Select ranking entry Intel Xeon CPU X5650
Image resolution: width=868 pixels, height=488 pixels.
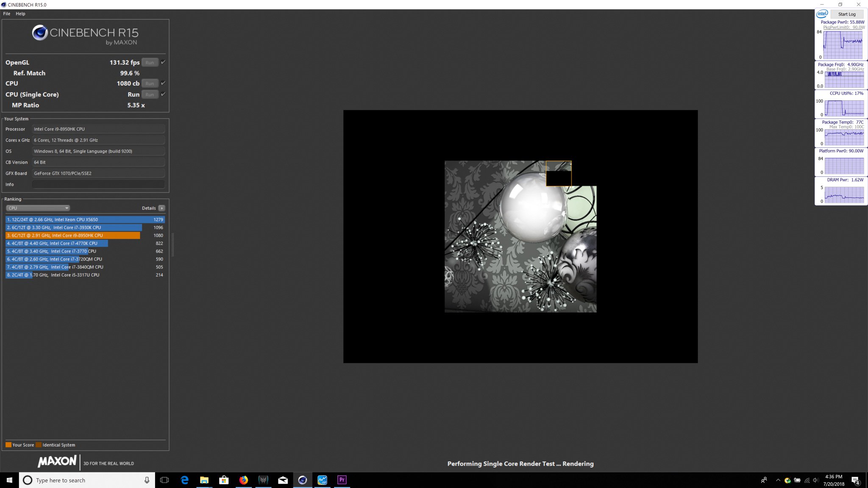(85, 219)
